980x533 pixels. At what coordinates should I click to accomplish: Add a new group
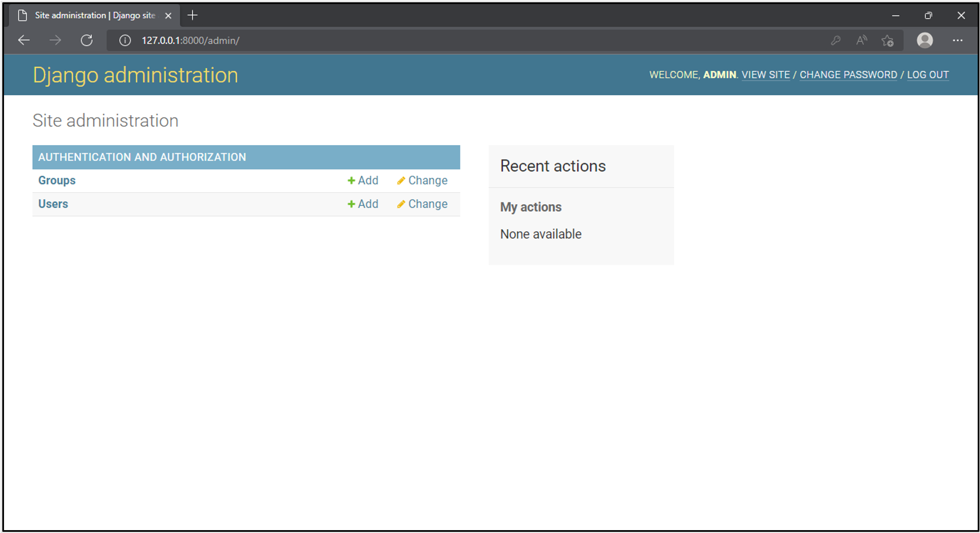(x=363, y=180)
